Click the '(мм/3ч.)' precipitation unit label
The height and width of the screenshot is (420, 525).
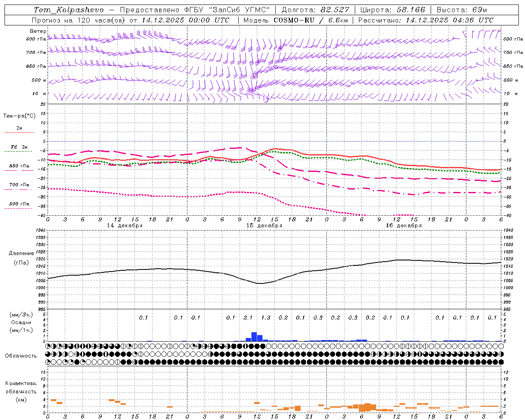point(21,315)
